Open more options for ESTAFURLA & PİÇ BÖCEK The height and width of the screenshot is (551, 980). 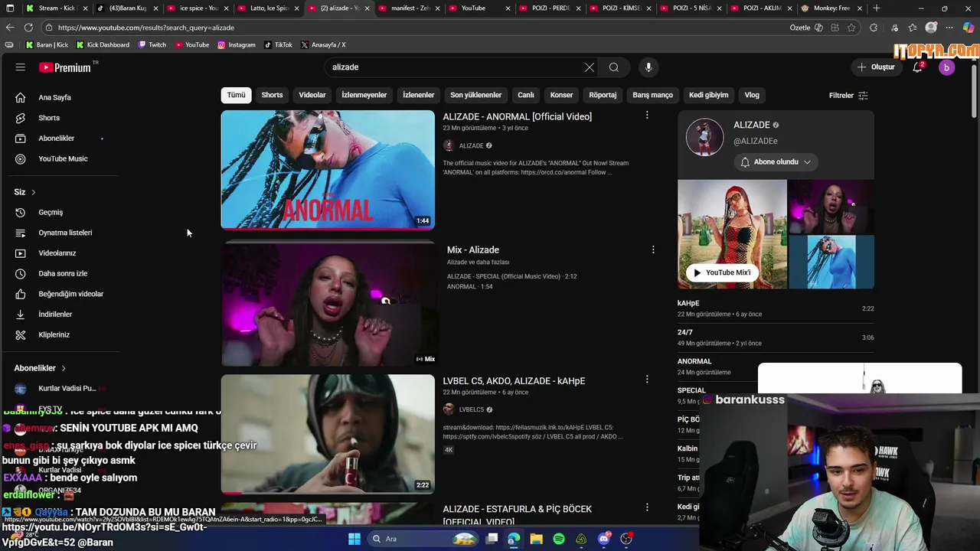[647, 507]
